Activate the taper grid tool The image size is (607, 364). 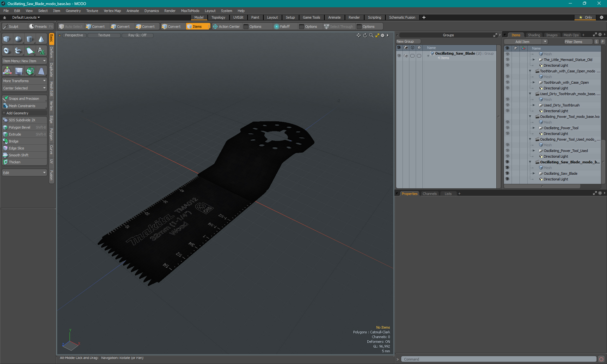click(41, 71)
